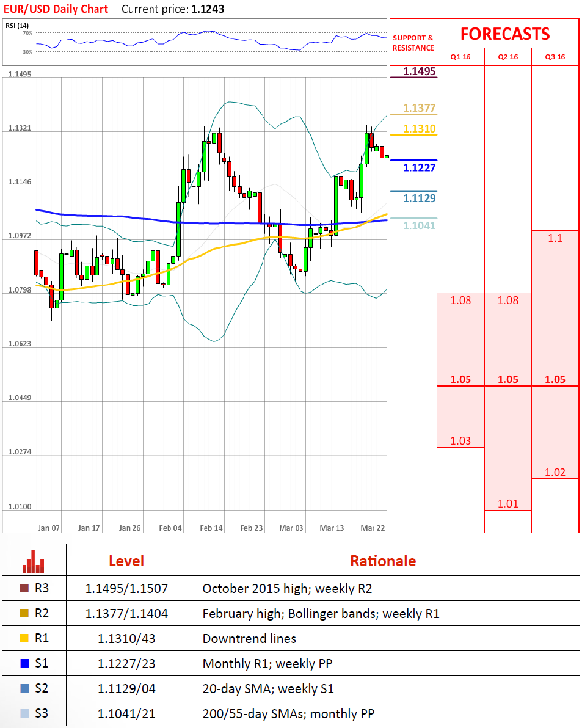Screen dimensions: 582x728
Task: Click the R2 gold color square
Action: tap(24, 613)
